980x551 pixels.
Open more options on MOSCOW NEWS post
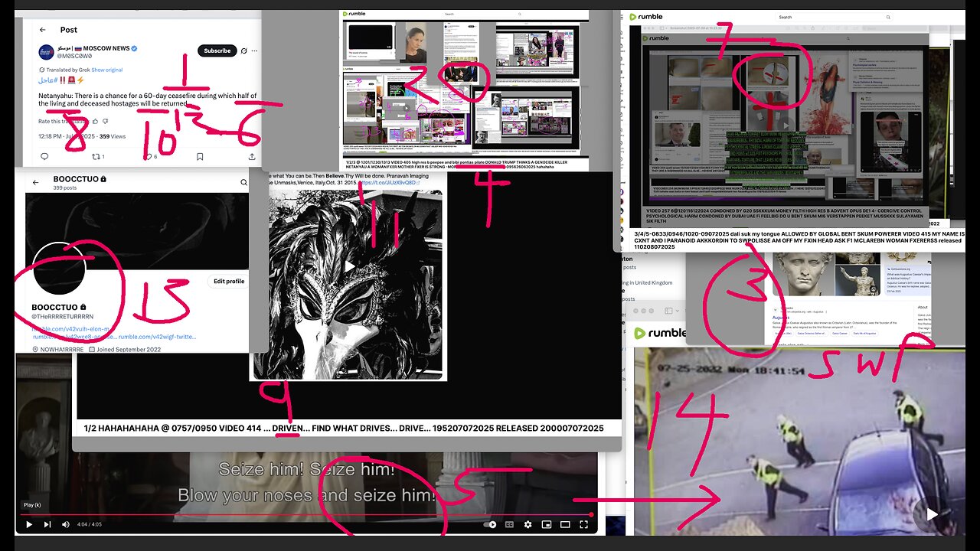point(255,51)
